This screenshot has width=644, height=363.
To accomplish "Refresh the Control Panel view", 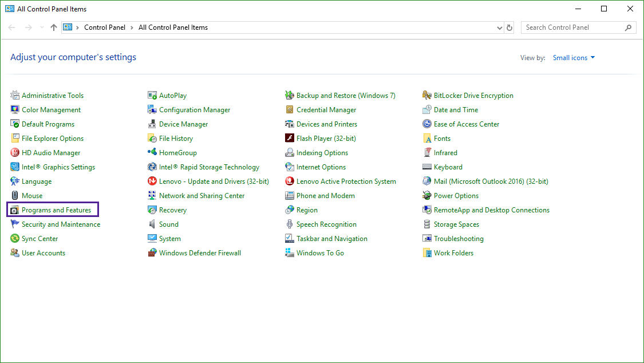I will [509, 27].
